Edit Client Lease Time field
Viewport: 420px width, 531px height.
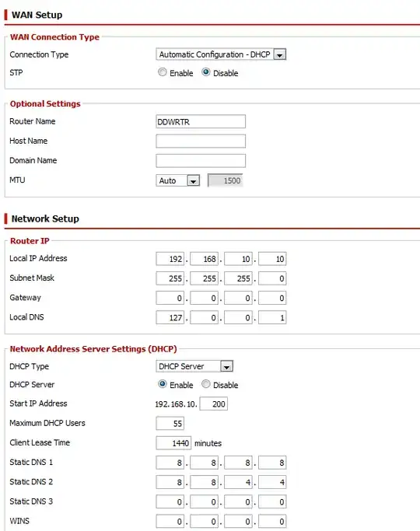pos(173,443)
